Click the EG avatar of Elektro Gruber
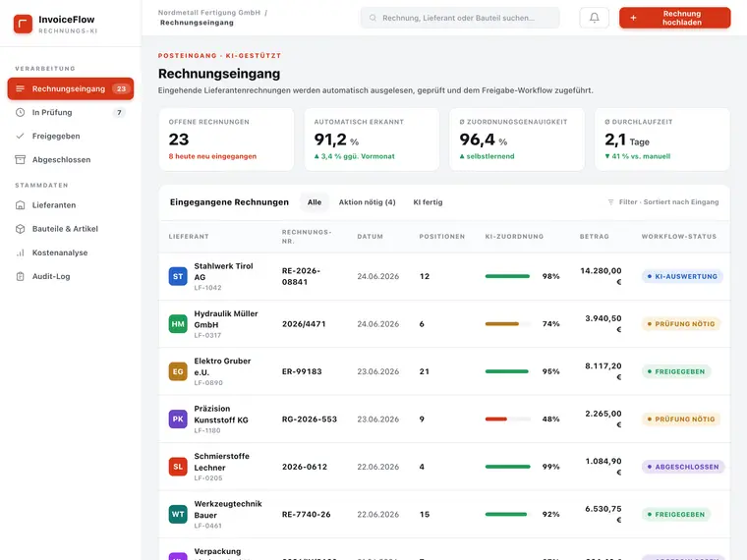The height and width of the screenshot is (560, 747). coord(178,371)
